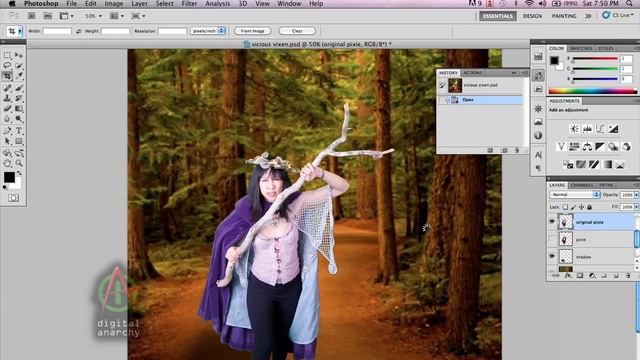Open the Layer menu

139,4
